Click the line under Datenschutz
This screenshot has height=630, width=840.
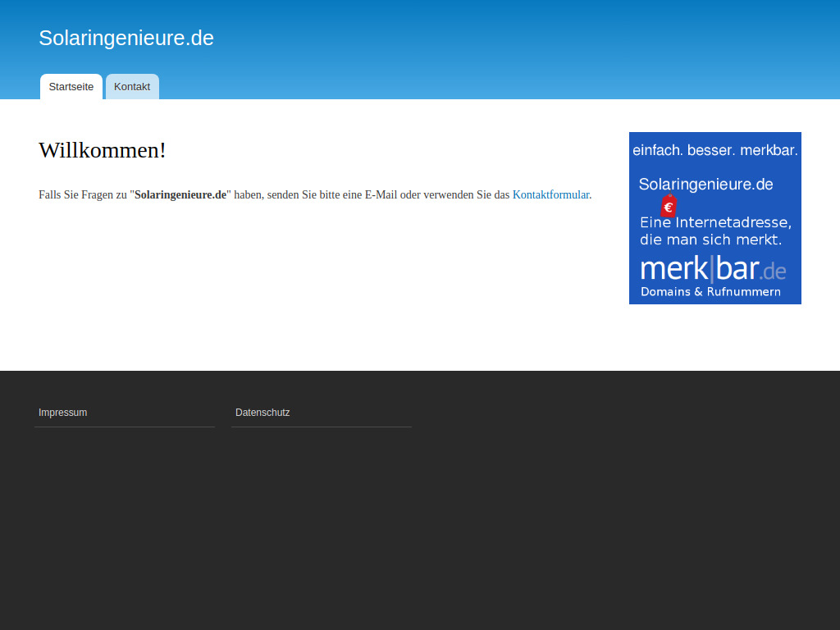tap(321, 427)
